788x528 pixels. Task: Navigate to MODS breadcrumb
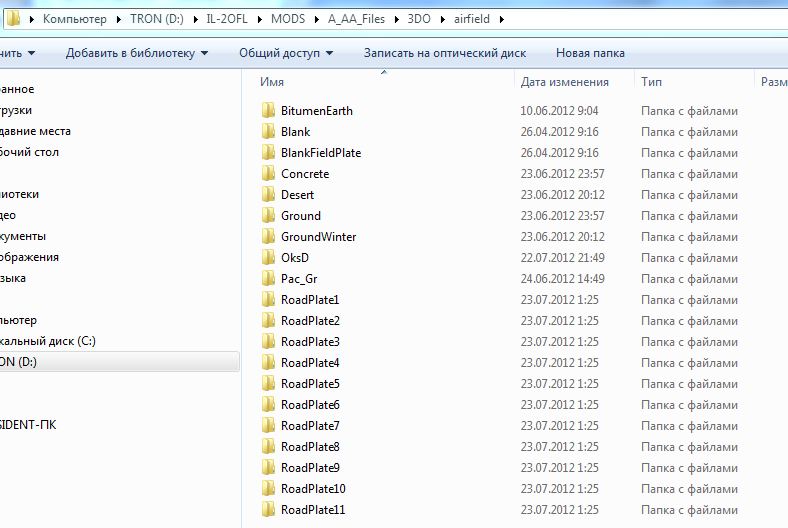(288, 19)
